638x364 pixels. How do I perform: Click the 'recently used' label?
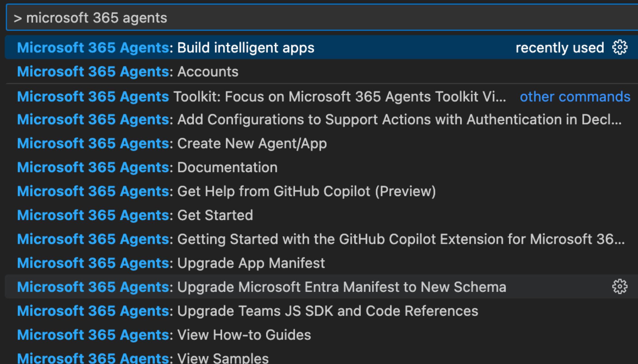[x=559, y=48]
